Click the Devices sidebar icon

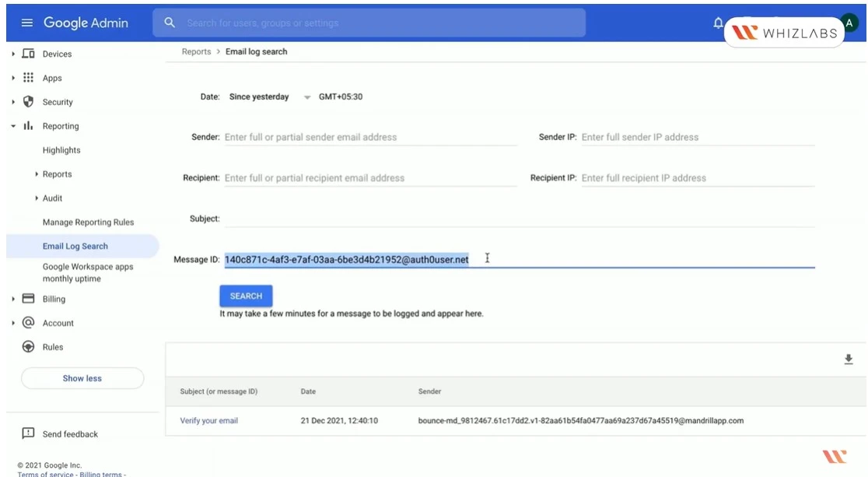coord(28,54)
